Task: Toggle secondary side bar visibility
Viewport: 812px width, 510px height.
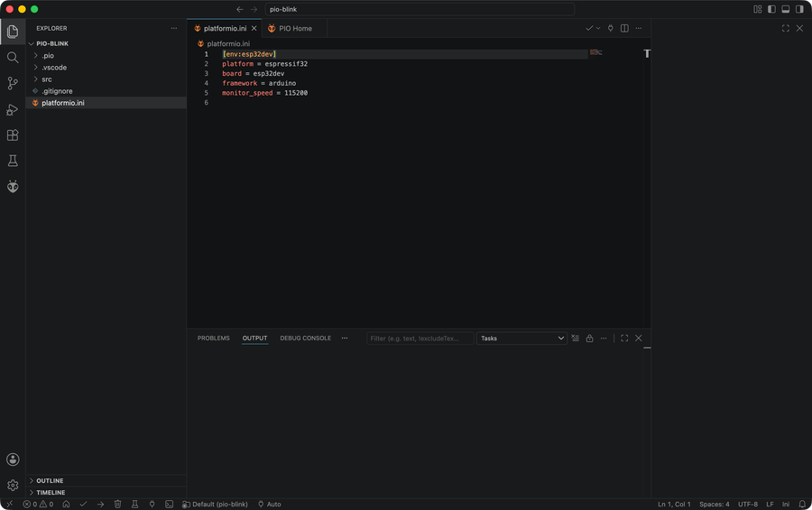Action: click(x=799, y=9)
